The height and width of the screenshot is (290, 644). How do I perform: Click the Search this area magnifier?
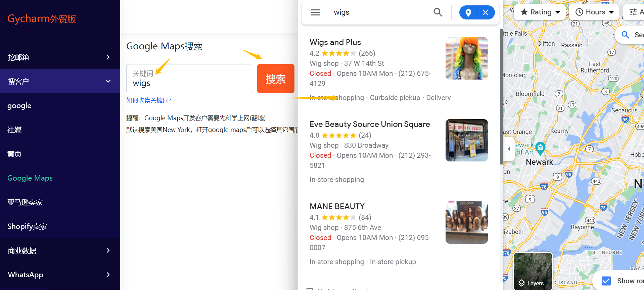point(625,35)
